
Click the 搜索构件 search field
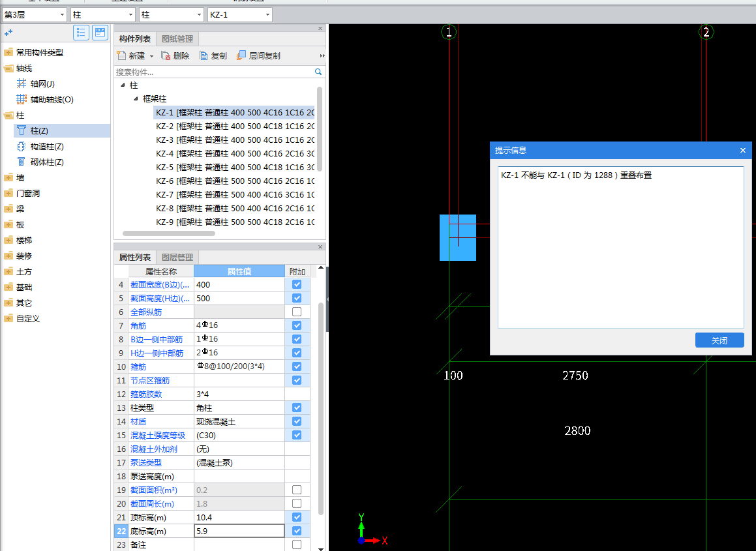tap(213, 72)
